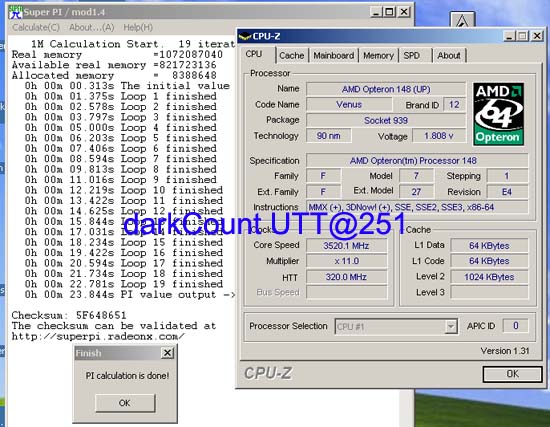This screenshot has width=550, height=427.
Task: Minimize the CPU-Z window
Action: pyautogui.click(x=510, y=36)
